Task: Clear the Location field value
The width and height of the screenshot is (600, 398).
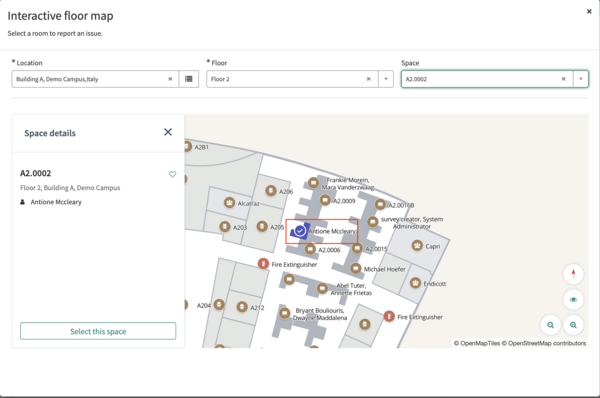Action: click(x=170, y=79)
